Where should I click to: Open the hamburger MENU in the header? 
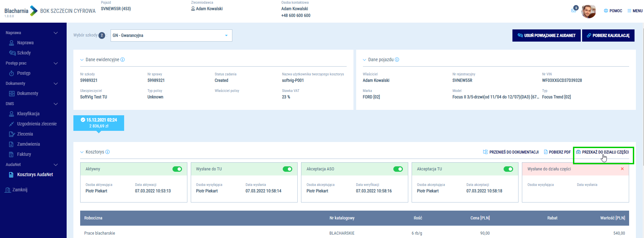(x=635, y=11)
